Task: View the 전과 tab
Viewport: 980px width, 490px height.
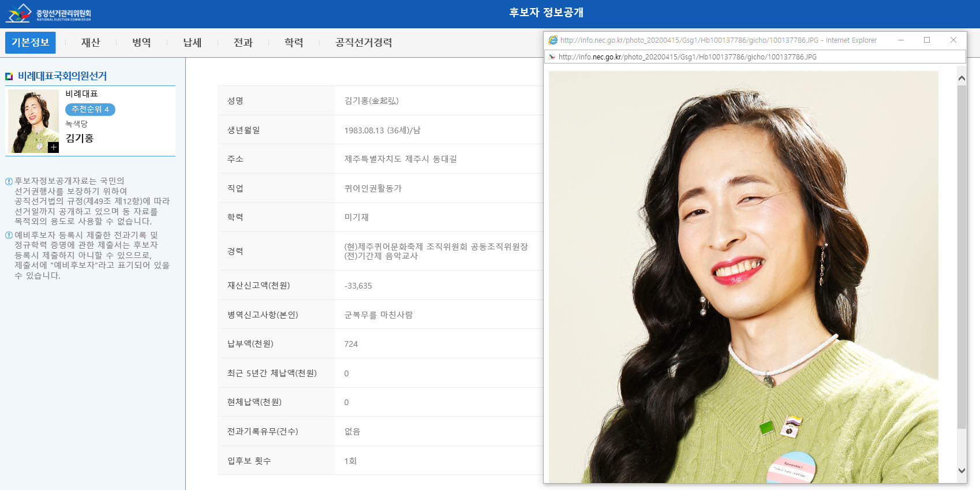Action: point(243,43)
